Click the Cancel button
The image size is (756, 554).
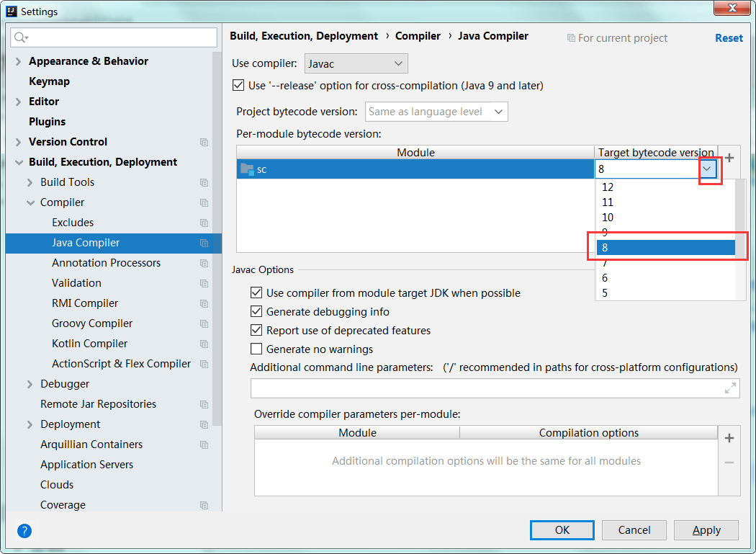click(634, 530)
